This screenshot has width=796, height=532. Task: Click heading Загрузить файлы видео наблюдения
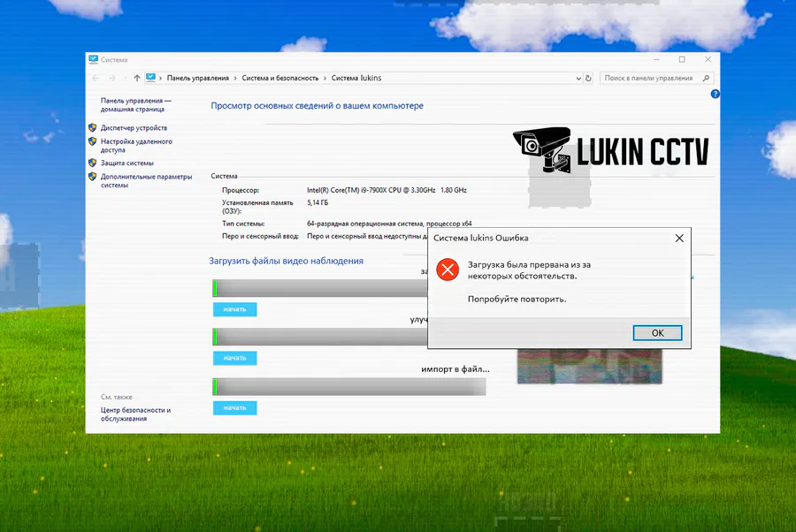[x=287, y=261]
